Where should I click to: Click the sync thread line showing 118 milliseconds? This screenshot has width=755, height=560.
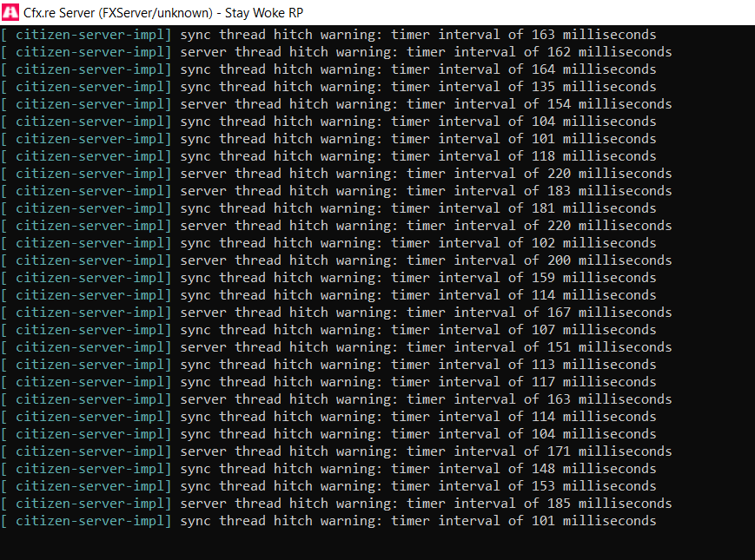pos(328,156)
